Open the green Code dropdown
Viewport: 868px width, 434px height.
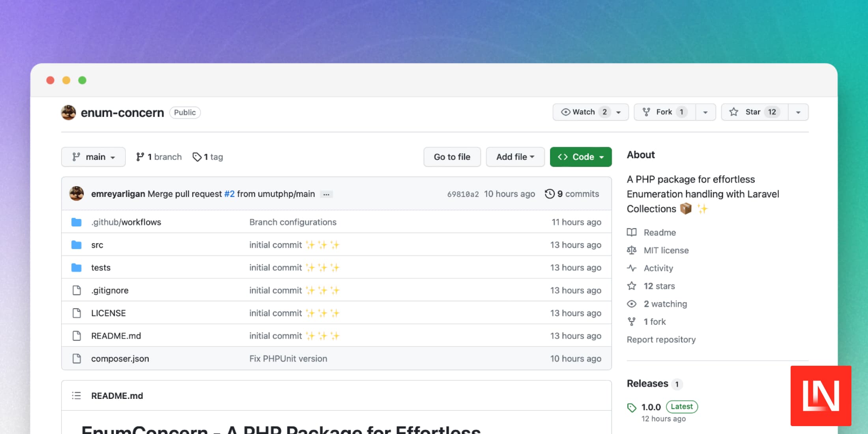pyautogui.click(x=581, y=157)
